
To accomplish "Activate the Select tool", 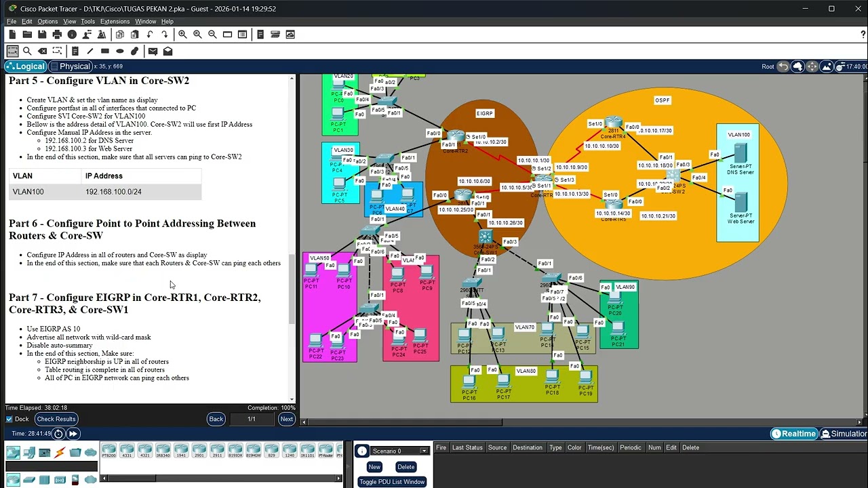I will 12,51.
